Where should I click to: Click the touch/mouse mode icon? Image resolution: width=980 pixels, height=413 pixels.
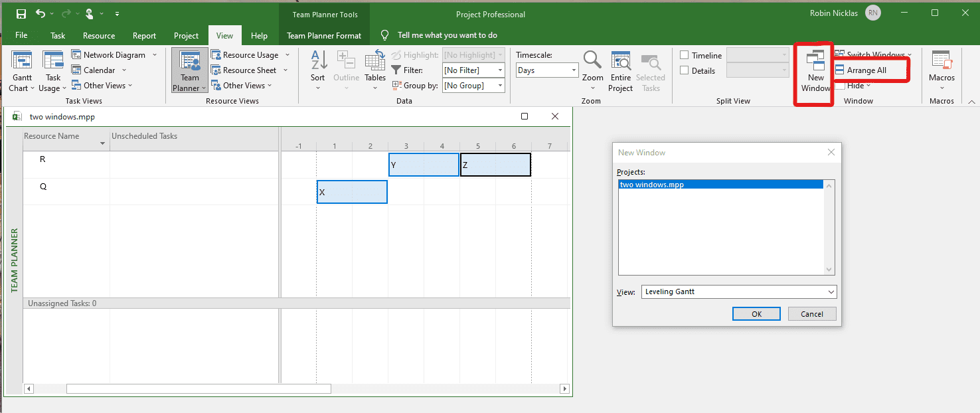[91, 13]
